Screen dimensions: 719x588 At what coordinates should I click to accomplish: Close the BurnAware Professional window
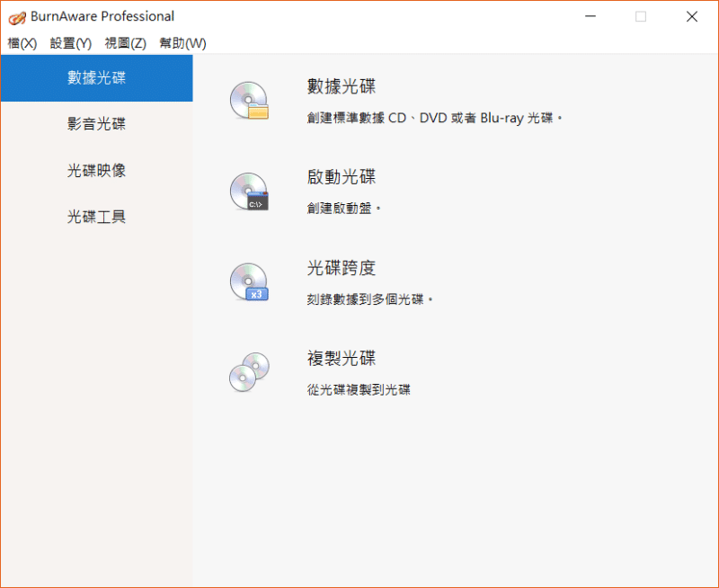[692, 16]
